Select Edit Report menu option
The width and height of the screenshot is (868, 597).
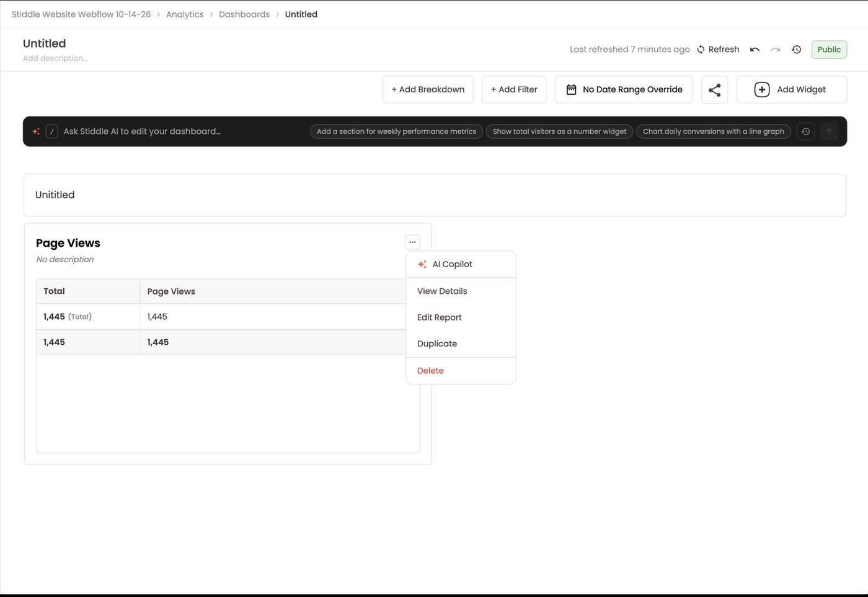pos(461,317)
